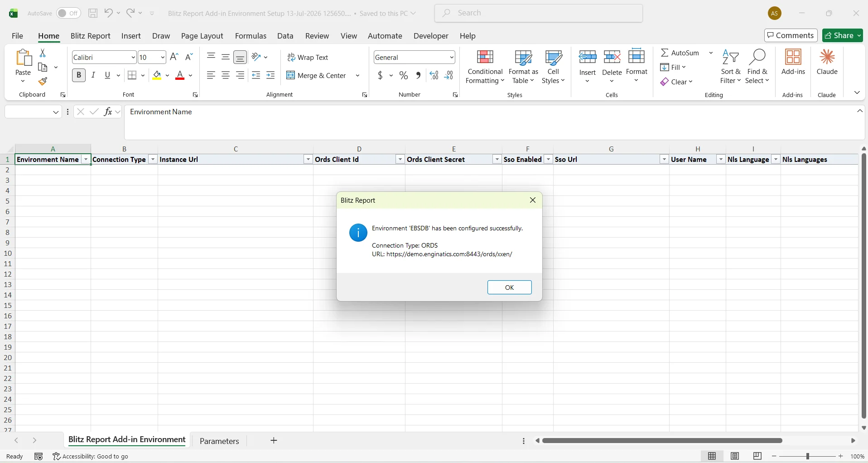The image size is (868, 463).
Task: Open Sso Enabled column filter
Action: coord(548,160)
